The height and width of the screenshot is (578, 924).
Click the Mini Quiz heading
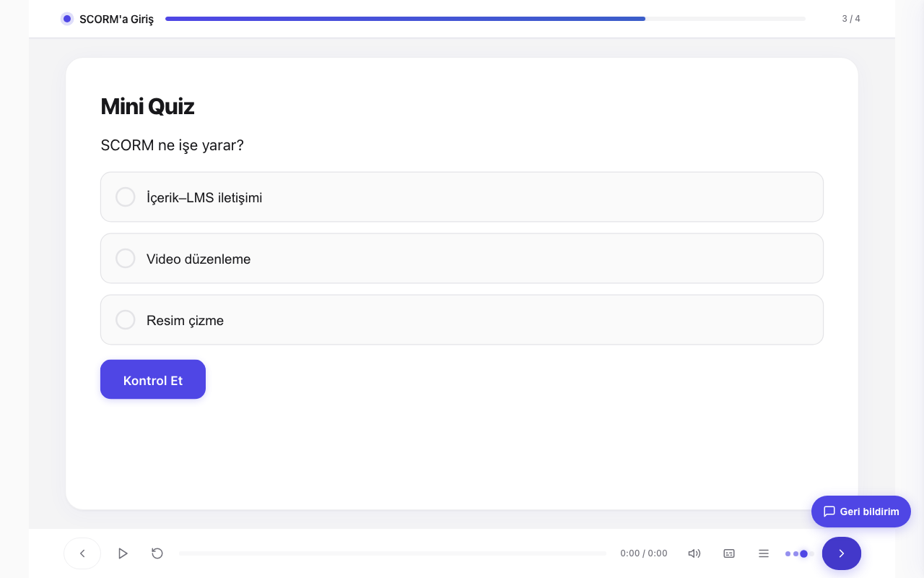pos(147,106)
